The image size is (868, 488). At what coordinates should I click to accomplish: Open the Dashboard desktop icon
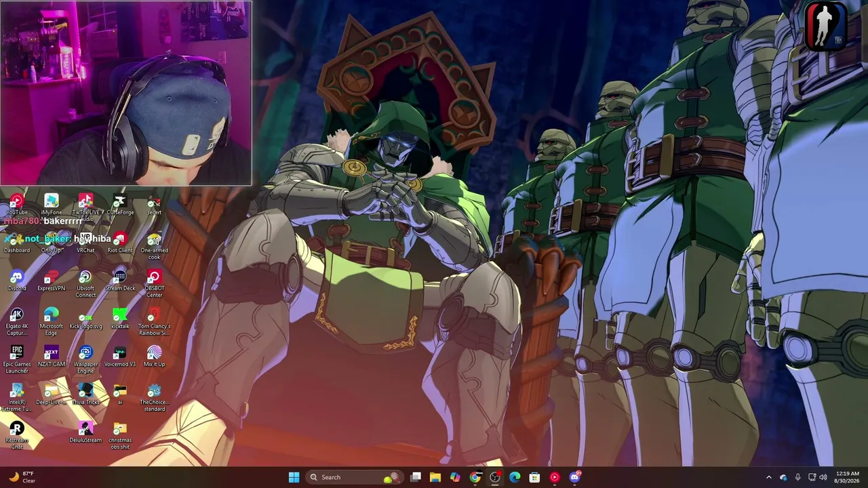click(x=17, y=243)
